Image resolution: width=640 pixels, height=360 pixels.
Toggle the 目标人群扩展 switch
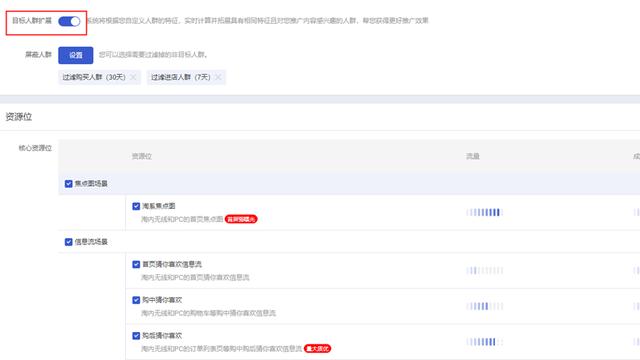tap(69, 21)
